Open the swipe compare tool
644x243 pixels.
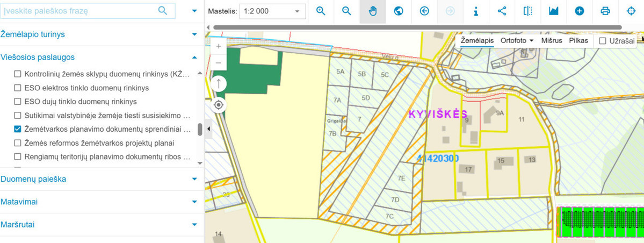click(x=528, y=11)
